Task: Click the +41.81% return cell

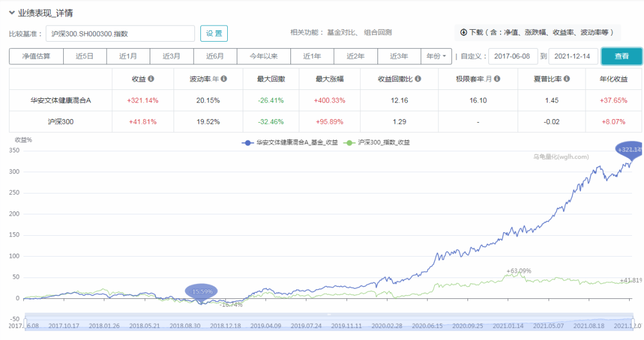Action: coord(143,122)
